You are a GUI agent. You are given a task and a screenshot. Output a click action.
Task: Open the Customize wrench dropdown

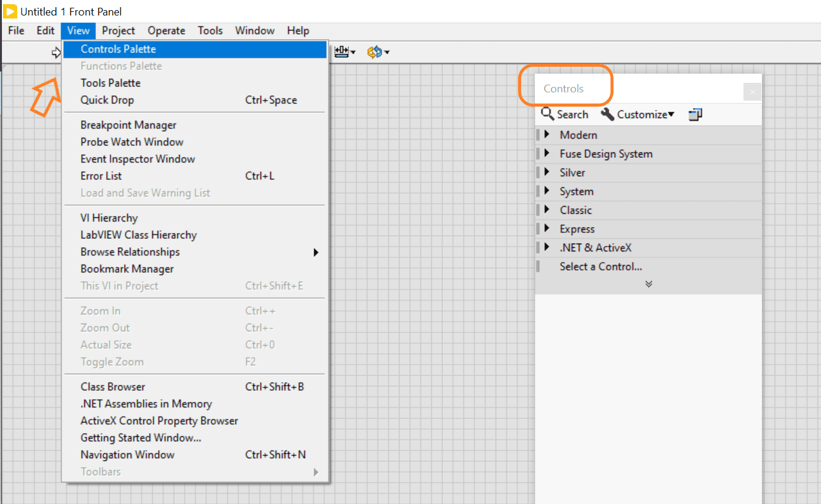637,114
